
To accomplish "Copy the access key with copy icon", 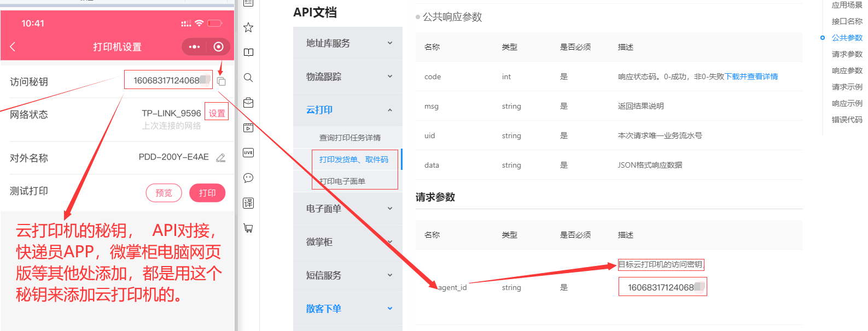I will click(222, 81).
